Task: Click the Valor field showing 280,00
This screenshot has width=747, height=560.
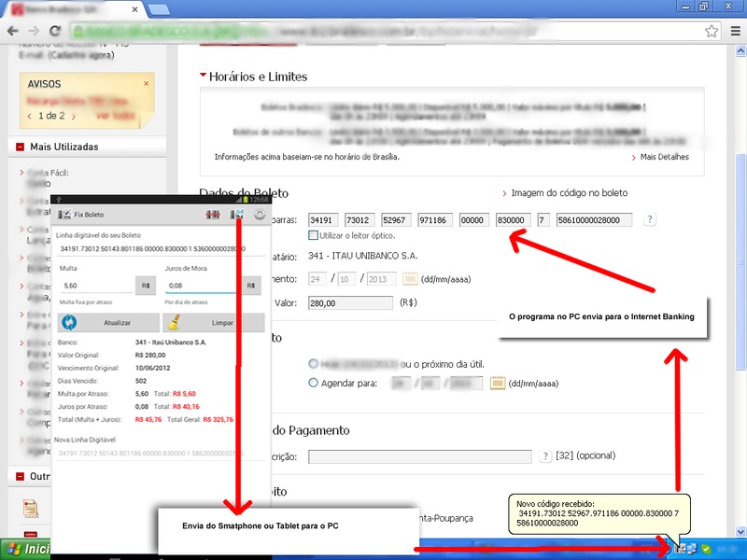Action: 351,302
